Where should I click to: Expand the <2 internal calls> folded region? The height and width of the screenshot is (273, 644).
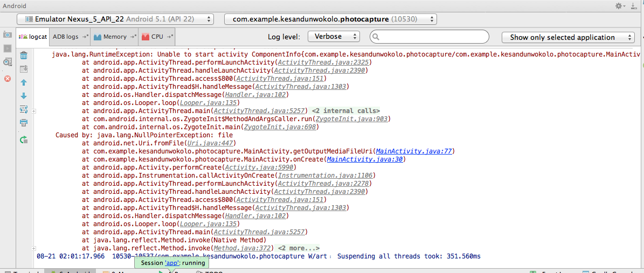point(346,111)
